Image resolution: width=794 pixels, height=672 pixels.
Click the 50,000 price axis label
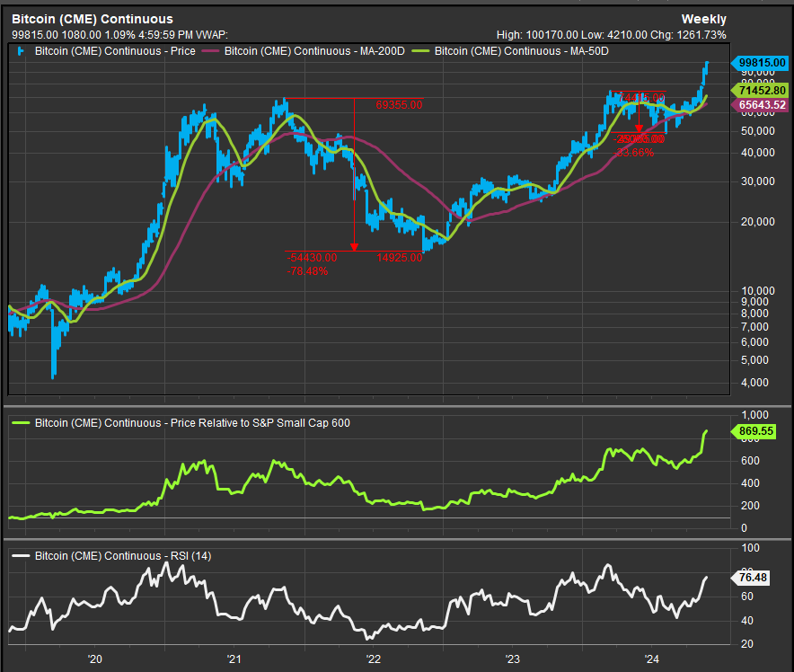[x=758, y=131]
